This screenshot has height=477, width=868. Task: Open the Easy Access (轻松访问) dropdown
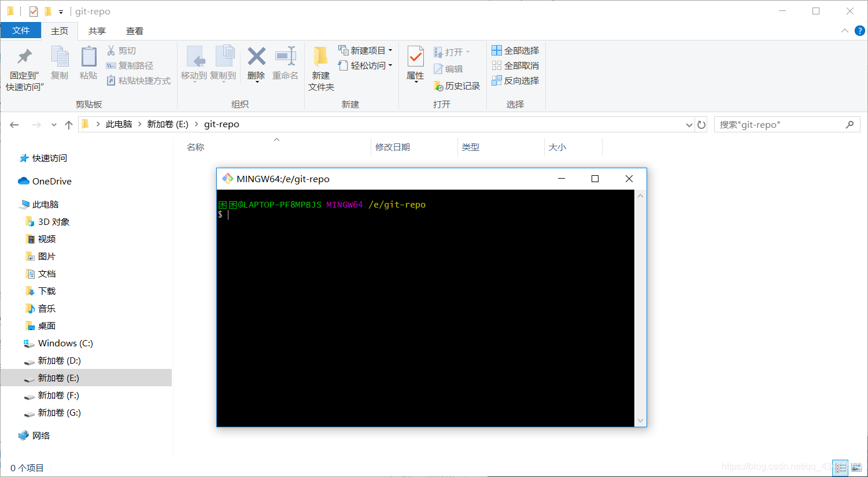[x=365, y=65]
